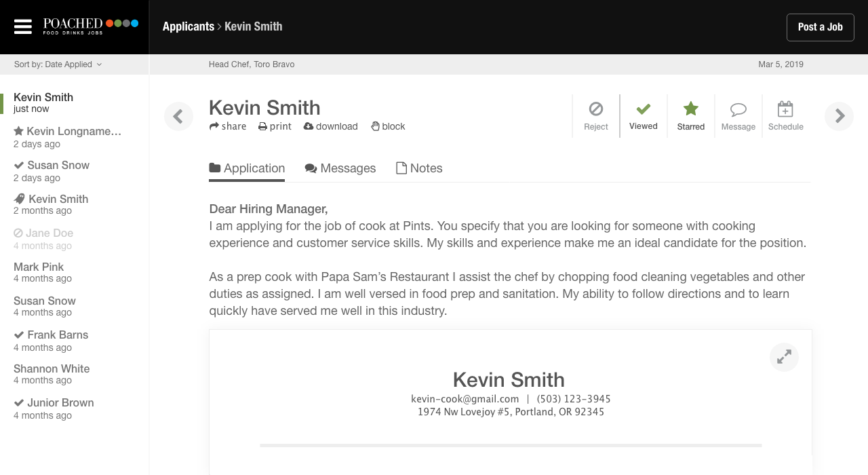Select Kevin Smith from 2 months ago

tap(51, 204)
